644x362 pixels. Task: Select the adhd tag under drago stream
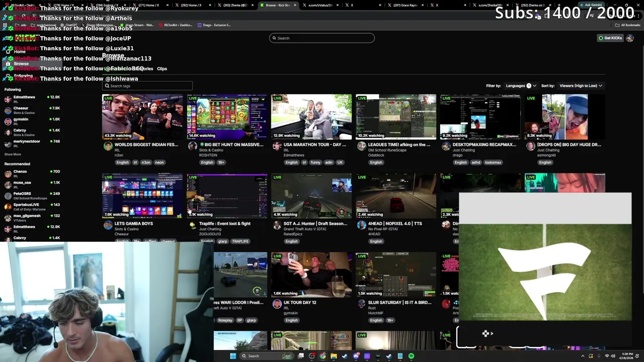click(x=476, y=162)
